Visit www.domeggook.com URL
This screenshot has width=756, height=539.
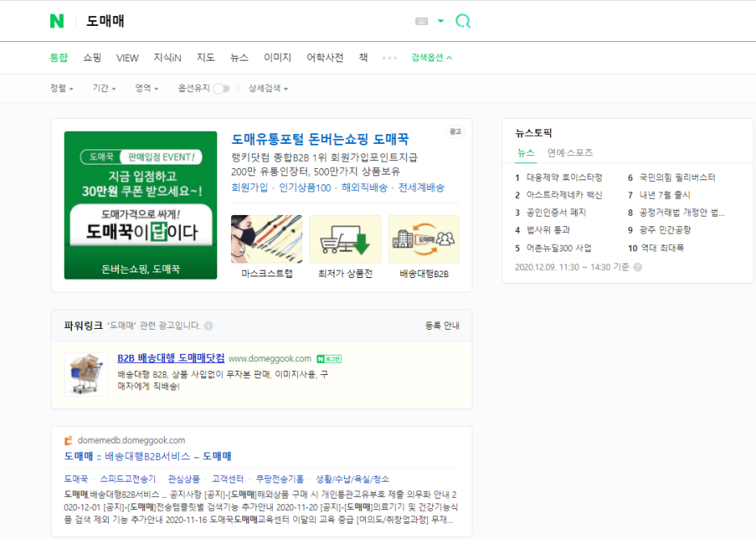point(270,359)
